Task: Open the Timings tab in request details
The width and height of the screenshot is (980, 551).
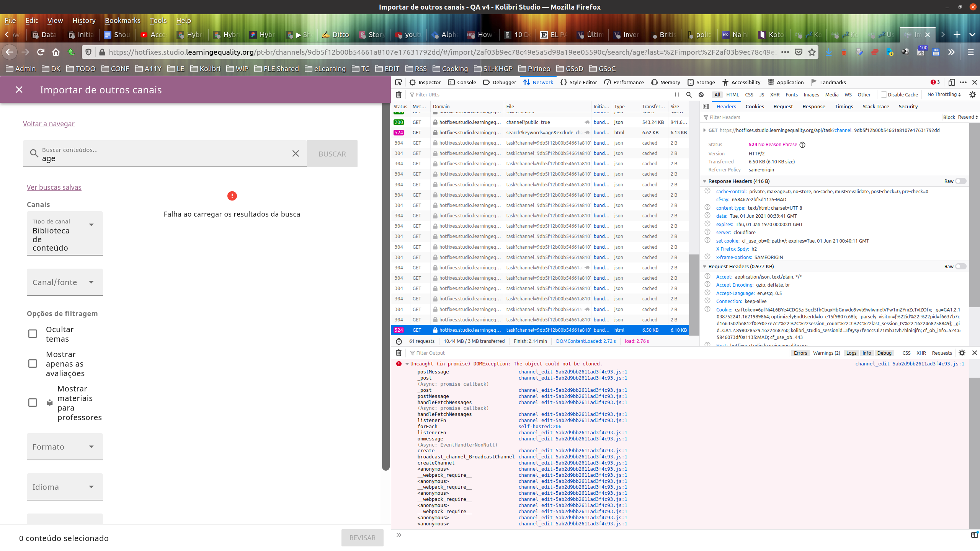Action: (844, 106)
